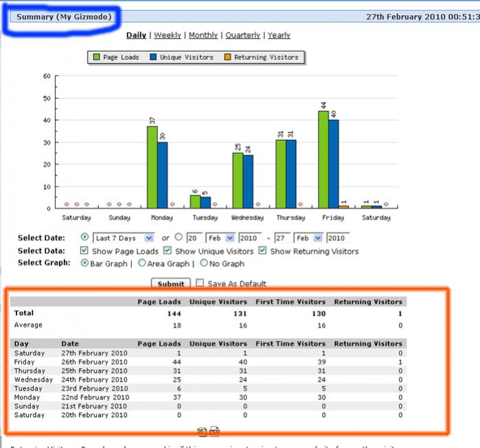Click the Friday First Time Visitors value 39
The width and height of the screenshot is (480, 448).
click(x=322, y=362)
